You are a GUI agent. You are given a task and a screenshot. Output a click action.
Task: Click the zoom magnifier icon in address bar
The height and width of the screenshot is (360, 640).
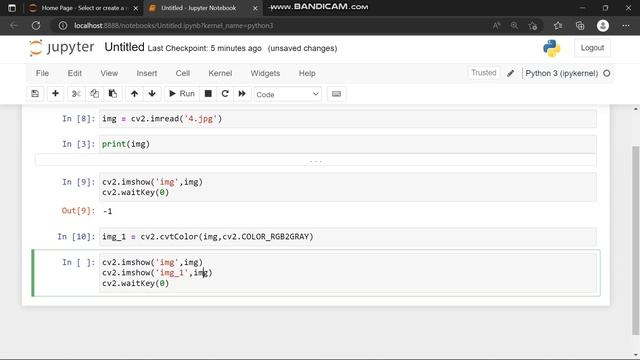[x=514, y=26]
